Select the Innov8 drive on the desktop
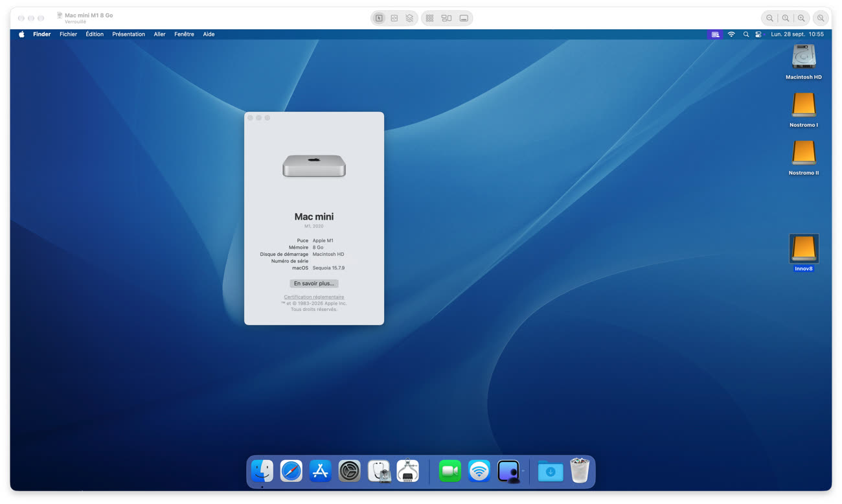Image resolution: width=842 pixels, height=504 pixels. pos(804,253)
